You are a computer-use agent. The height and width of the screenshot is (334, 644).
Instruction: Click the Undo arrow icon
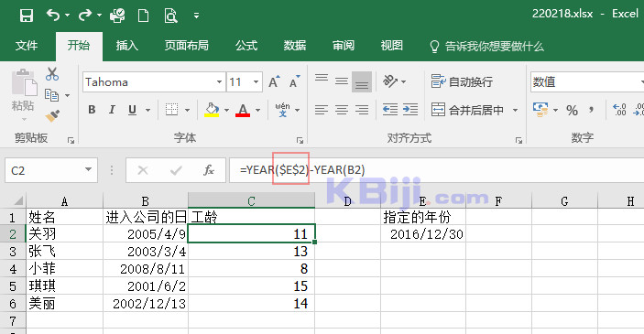click(52, 16)
